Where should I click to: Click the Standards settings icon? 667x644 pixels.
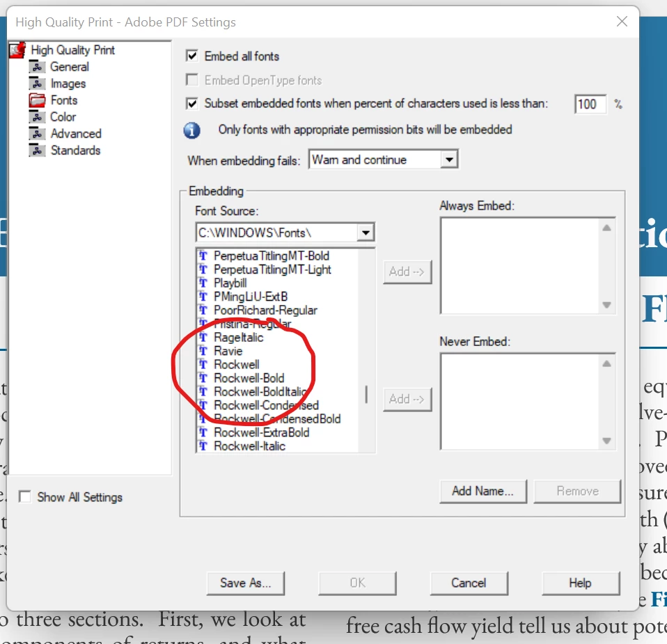click(37, 150)
